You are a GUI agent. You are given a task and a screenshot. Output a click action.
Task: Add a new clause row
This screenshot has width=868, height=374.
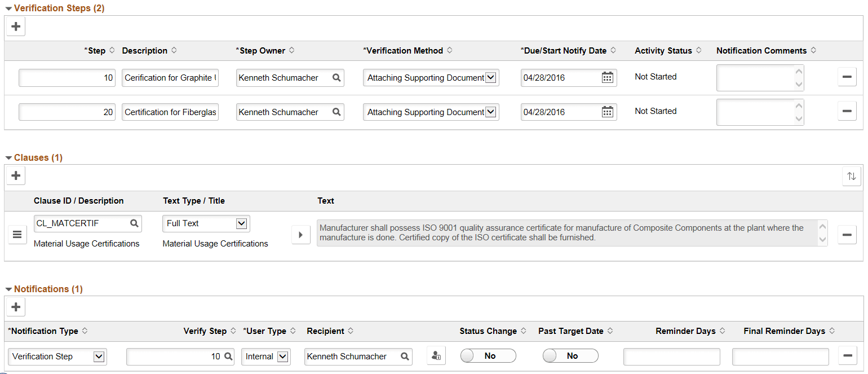pos(15,175)
